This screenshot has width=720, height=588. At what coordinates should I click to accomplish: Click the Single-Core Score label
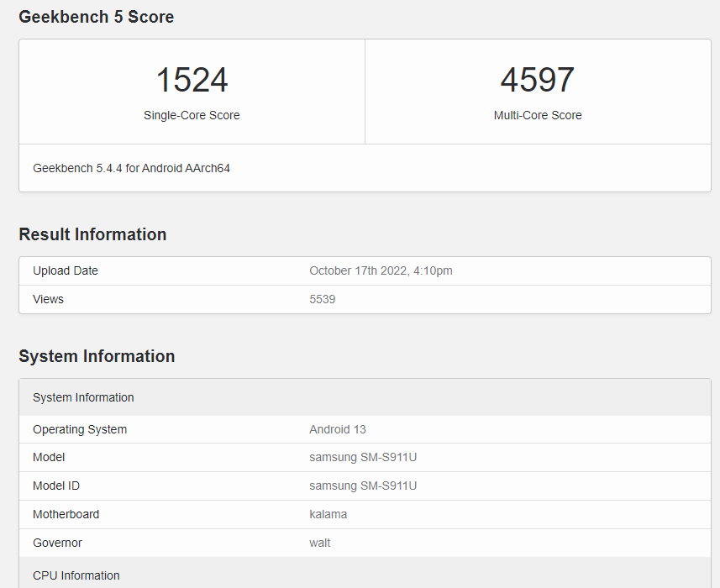pyautogui.click(x=192, y=115)
